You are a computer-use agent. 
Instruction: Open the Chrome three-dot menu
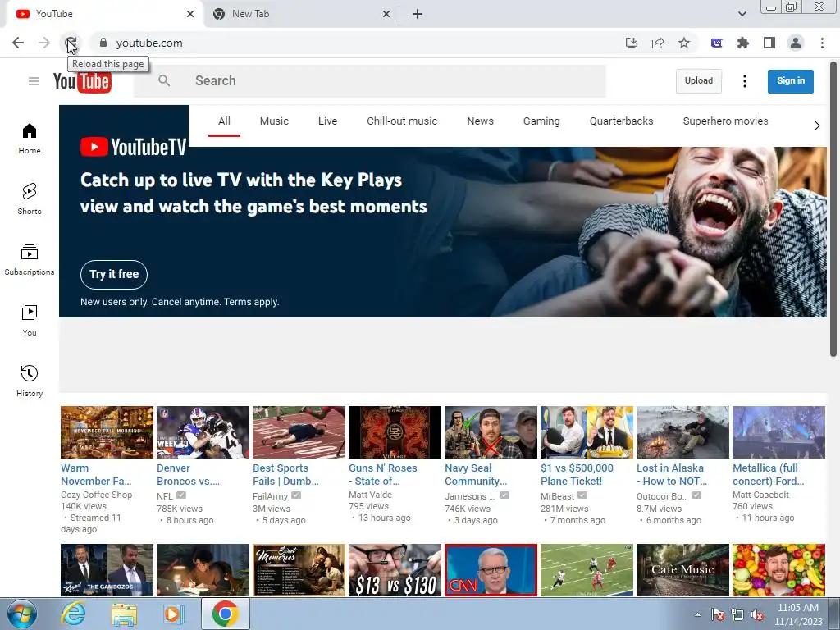[822, 43]
